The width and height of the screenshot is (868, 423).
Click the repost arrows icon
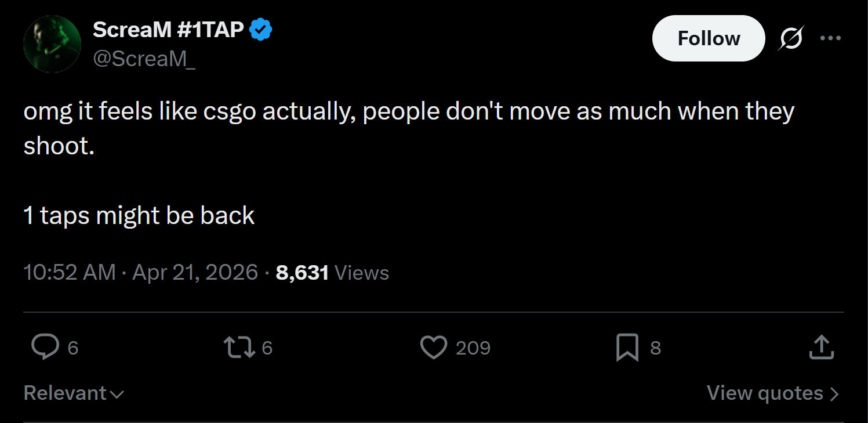(239, 348)
